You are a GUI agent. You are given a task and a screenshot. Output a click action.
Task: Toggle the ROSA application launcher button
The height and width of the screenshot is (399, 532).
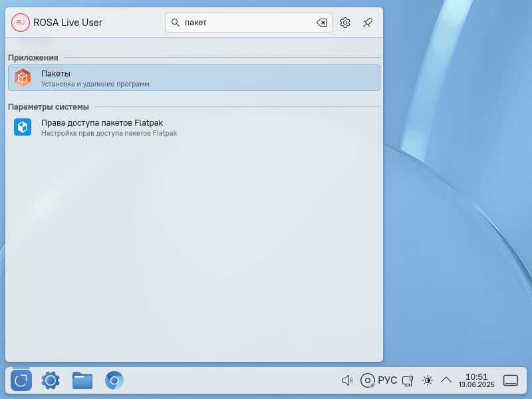point(21,380)
